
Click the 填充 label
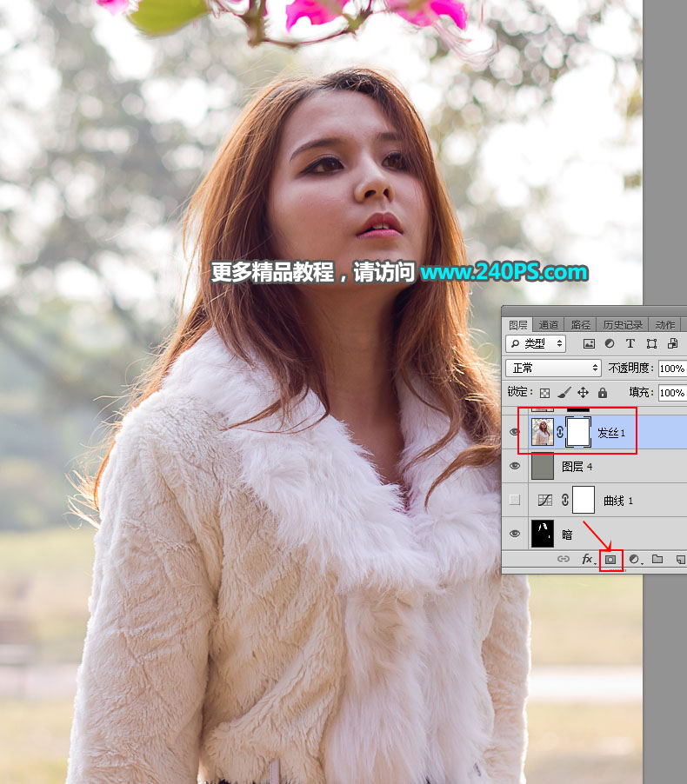[641, 393]
